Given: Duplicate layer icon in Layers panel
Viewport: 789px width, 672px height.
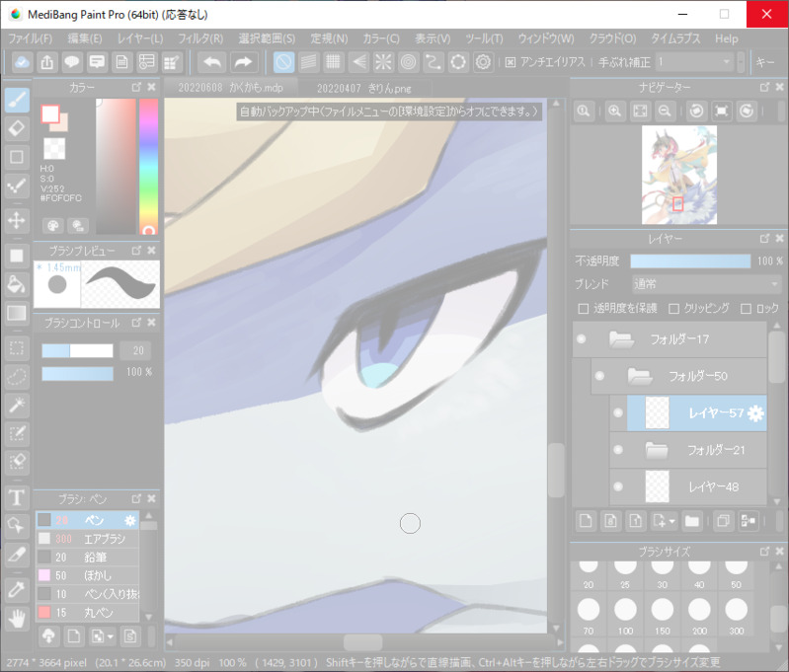Looking at the screenshot, I should pyautogui.click(x=723, y=521).
